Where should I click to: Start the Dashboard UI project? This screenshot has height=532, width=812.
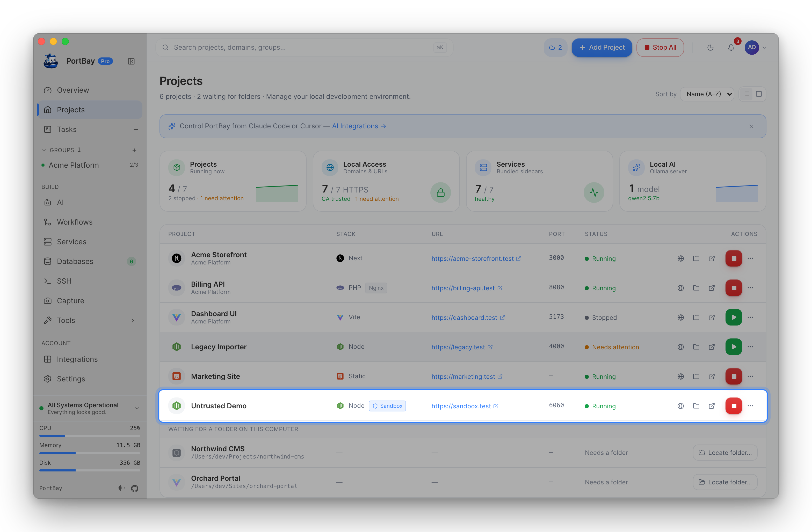734,317
